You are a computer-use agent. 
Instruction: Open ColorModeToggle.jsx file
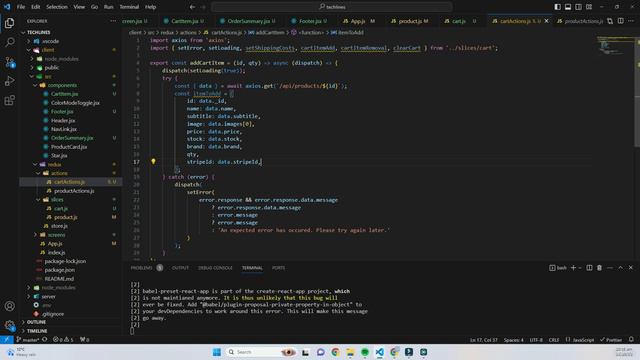coord(75,102)
